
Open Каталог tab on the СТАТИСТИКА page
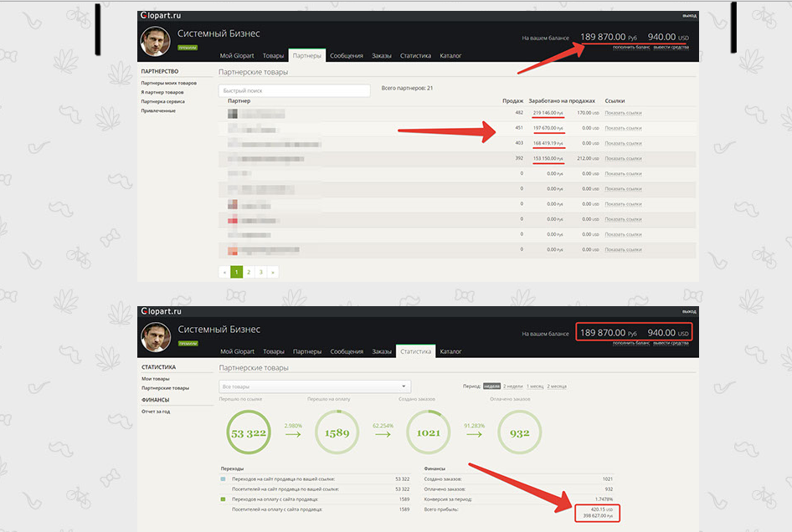point(450,351)
